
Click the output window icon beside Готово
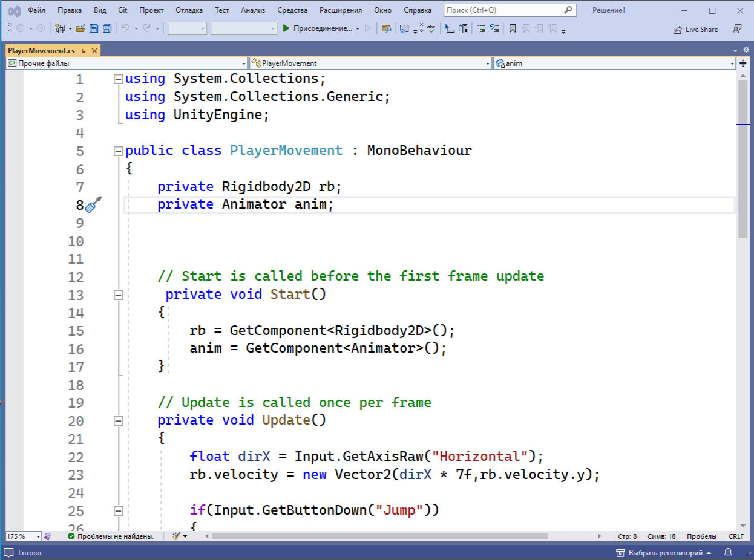[9, 552]
